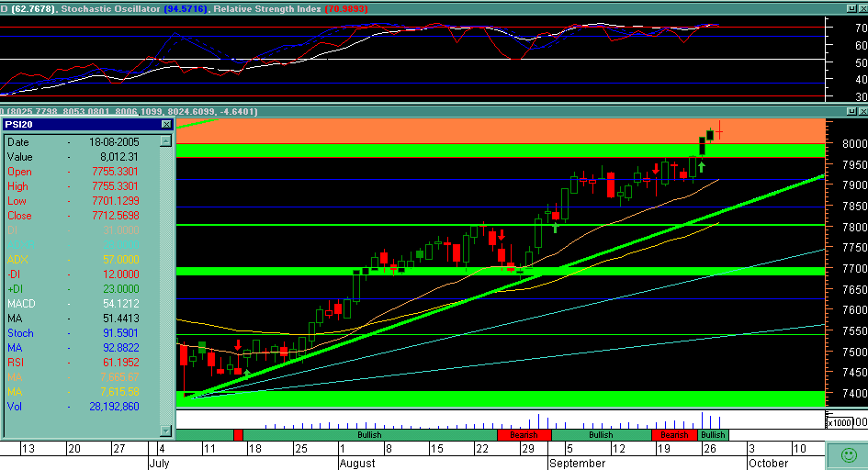Image resolution: width=868 pixels, height=470 pixels.
Task: Close the PSI20 data window
Action: tap(165, 124)
